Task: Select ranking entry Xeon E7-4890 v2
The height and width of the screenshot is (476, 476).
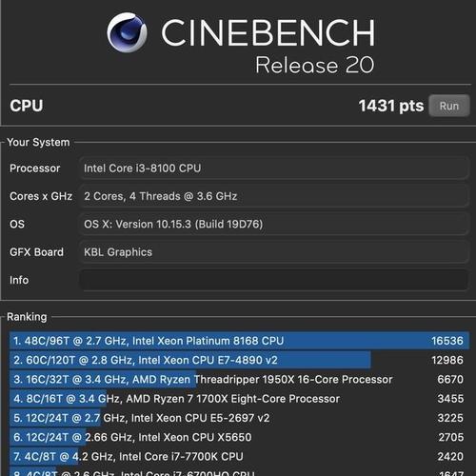Action: [239, 360]
